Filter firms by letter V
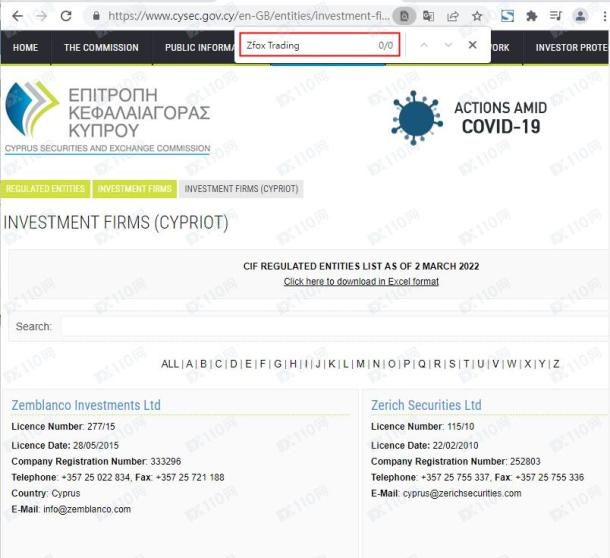This screenshot has height=558, width=610. coord(496,364)
